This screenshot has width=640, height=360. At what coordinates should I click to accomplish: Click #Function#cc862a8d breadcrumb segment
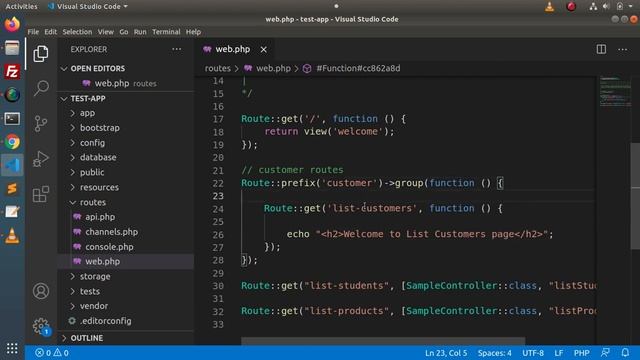coord(351,69)
